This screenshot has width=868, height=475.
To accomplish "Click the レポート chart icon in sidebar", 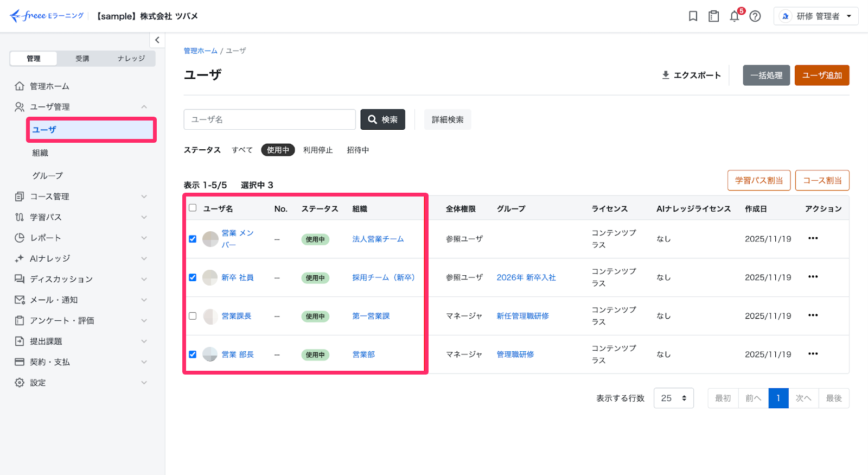I will coord(20,237).
